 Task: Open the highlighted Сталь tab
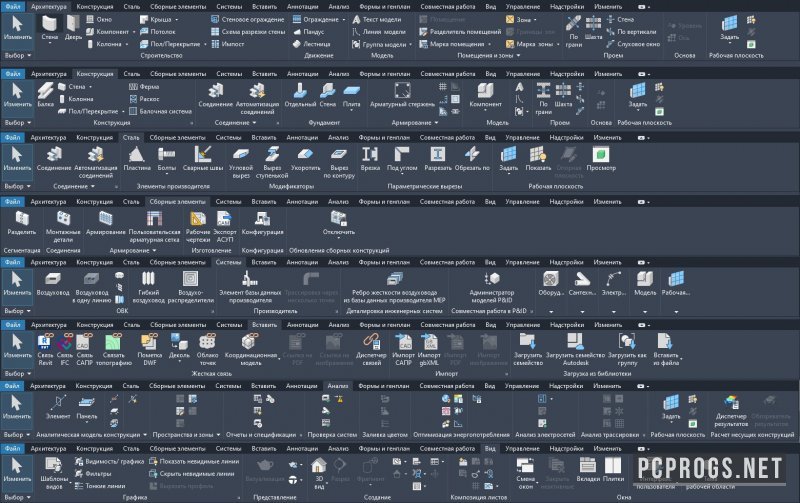click(x=131, y=137)
